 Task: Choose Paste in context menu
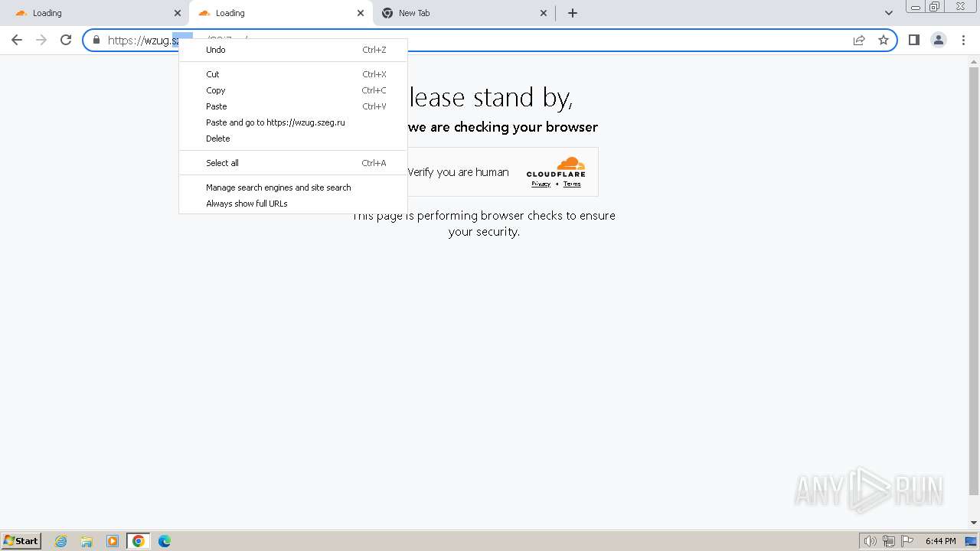pyautogui.click(x=293, y=106)
